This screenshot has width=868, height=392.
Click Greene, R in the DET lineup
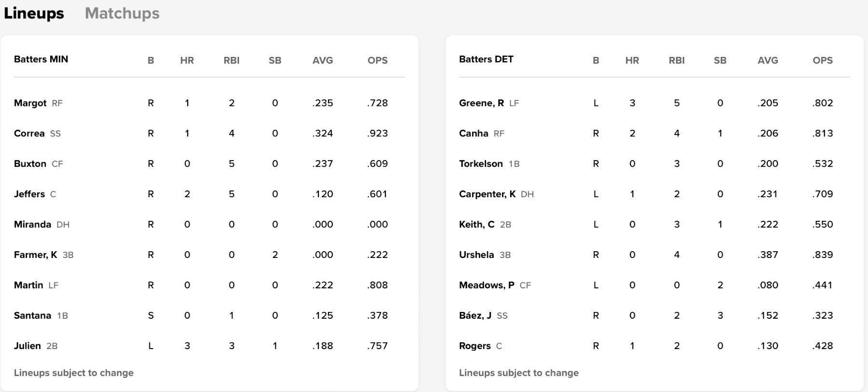click(x=481, y=103)
